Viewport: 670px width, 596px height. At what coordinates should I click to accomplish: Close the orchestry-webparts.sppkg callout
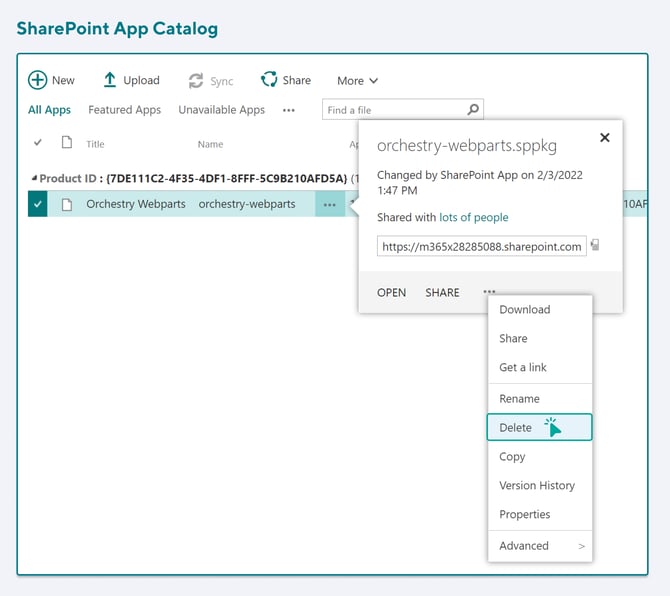604,138
